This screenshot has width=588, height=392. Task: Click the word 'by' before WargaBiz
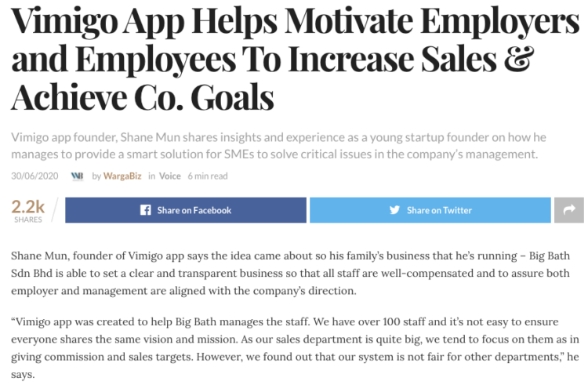coord(96,176)
